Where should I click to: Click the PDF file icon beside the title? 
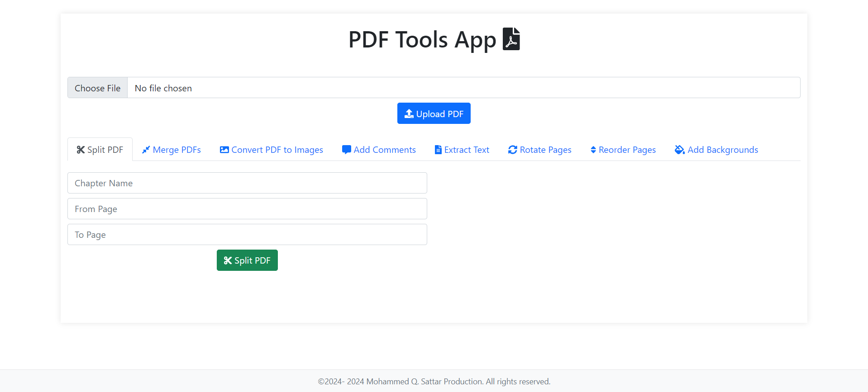point(511,39)
